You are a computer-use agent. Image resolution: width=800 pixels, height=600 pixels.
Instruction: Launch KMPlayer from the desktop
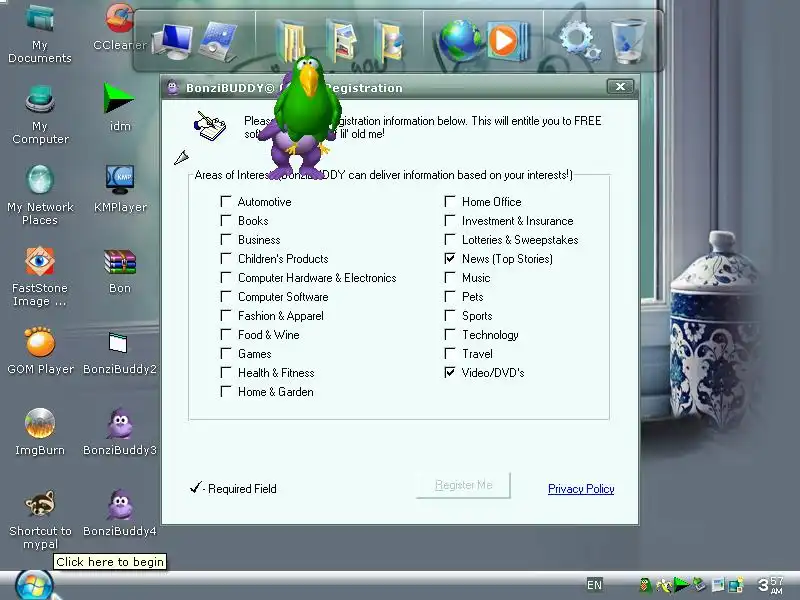tap(120, 189)
